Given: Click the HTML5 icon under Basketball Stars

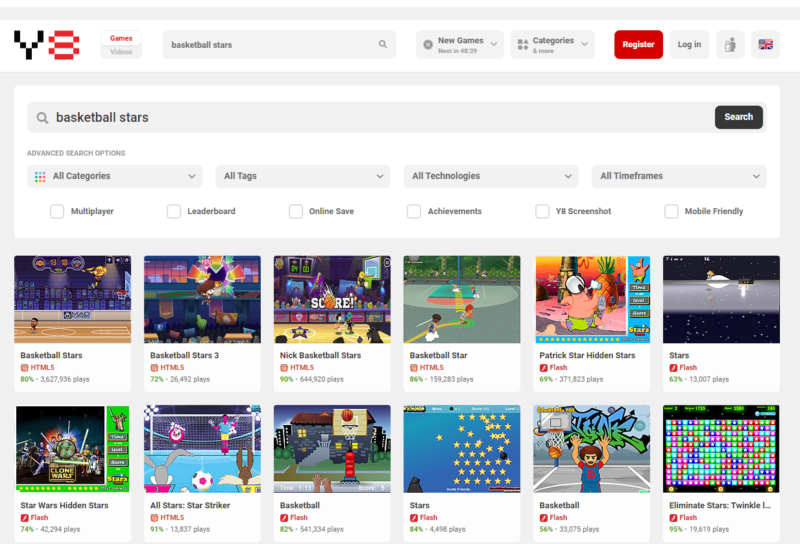Looking at the screenshot, I should (x=24, y=368).
